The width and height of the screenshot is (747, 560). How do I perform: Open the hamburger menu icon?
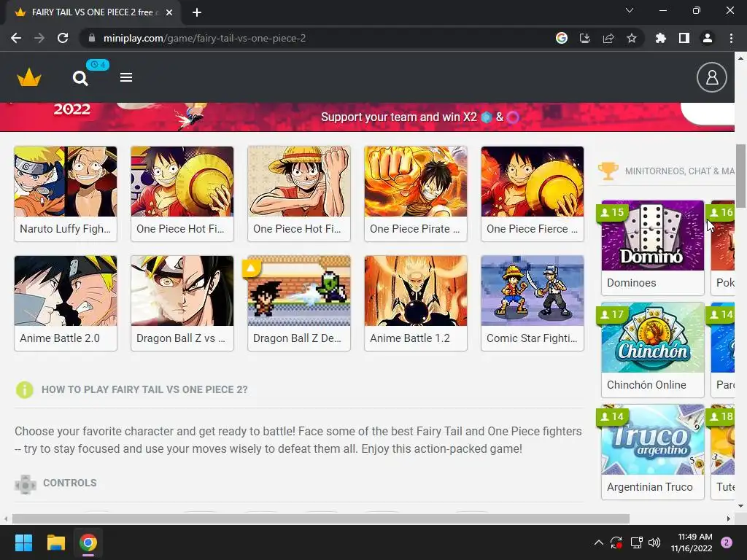point(126,77)
